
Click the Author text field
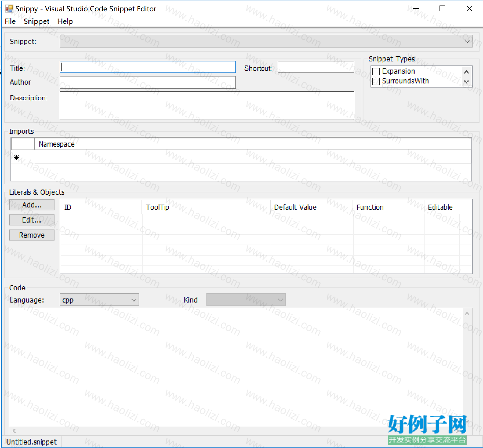coord(148,82)
